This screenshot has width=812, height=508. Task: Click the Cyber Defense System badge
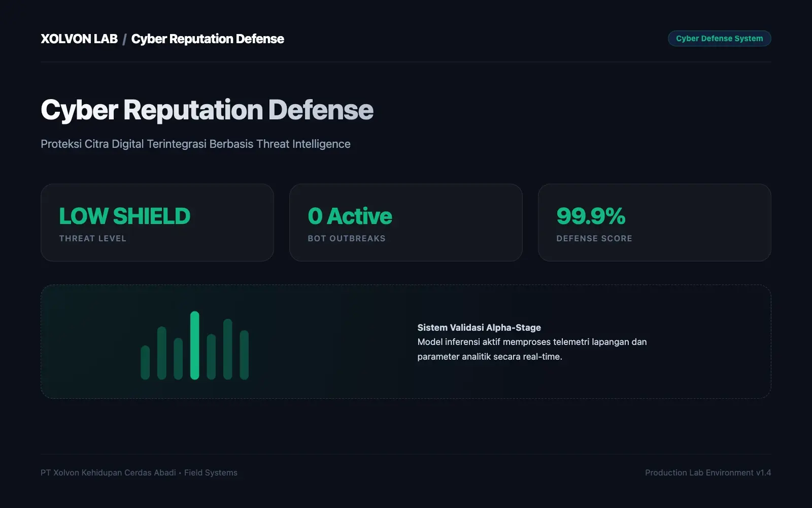point(719,39)
